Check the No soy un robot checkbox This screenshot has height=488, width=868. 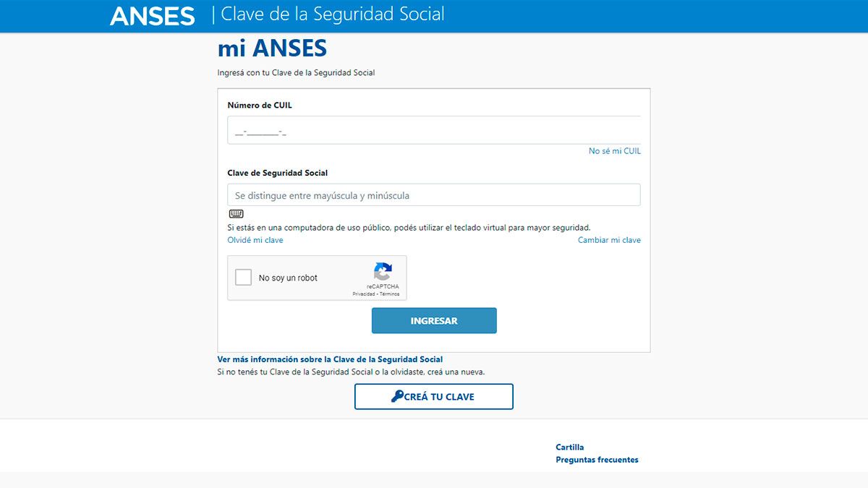(243, 277)
